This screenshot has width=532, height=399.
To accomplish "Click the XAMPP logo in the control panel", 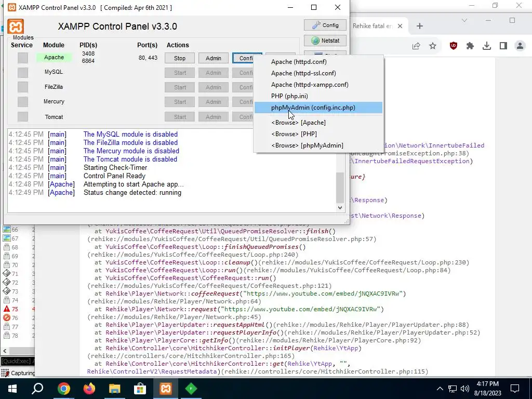I will tap(16, 26).
